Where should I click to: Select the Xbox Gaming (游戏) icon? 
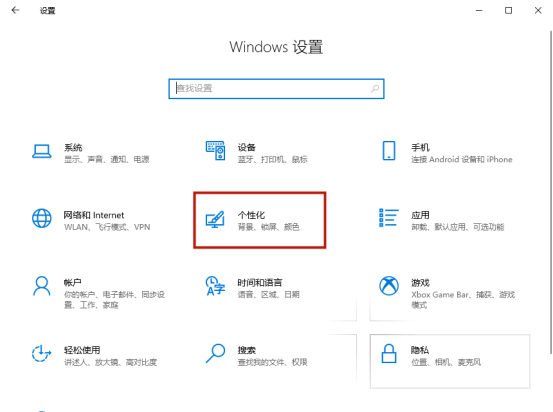(389, 285)
